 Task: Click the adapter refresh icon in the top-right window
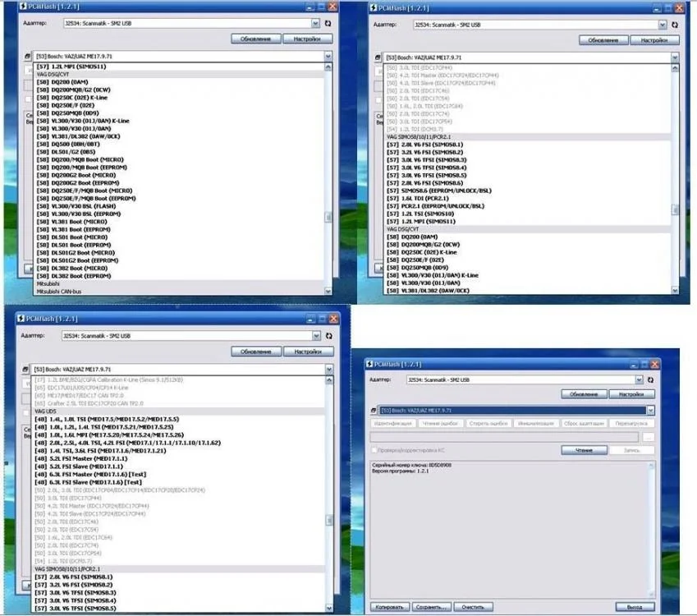pyautogui.click(x=675, y=25)
